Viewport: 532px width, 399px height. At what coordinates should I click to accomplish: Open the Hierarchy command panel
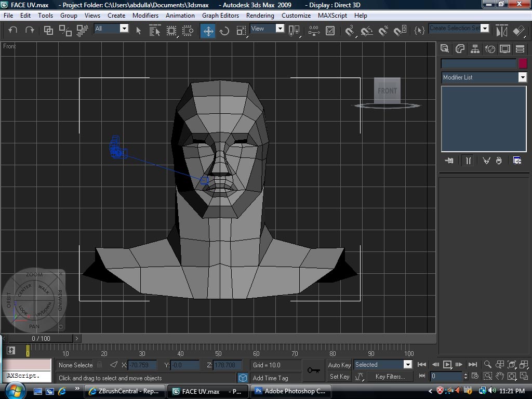coord(475,49)
